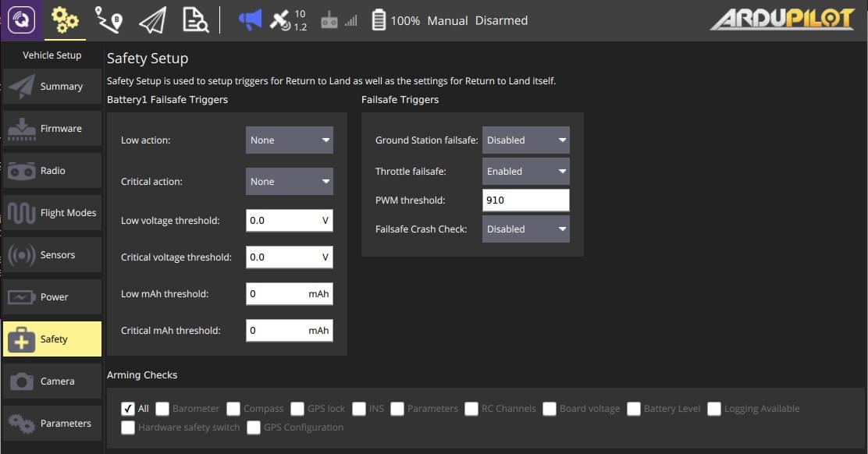Open the Throttle failsafe dropdown
This screenshot has width=868, height=454.
point(525,172)
